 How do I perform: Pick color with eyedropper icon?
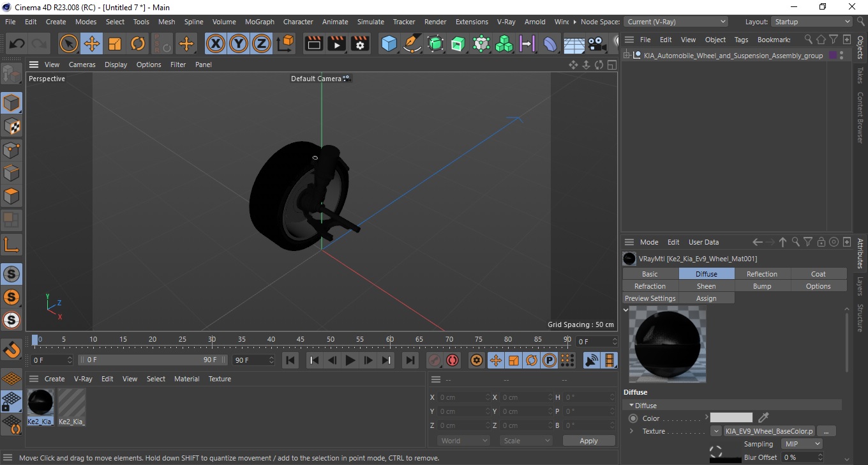763,418
